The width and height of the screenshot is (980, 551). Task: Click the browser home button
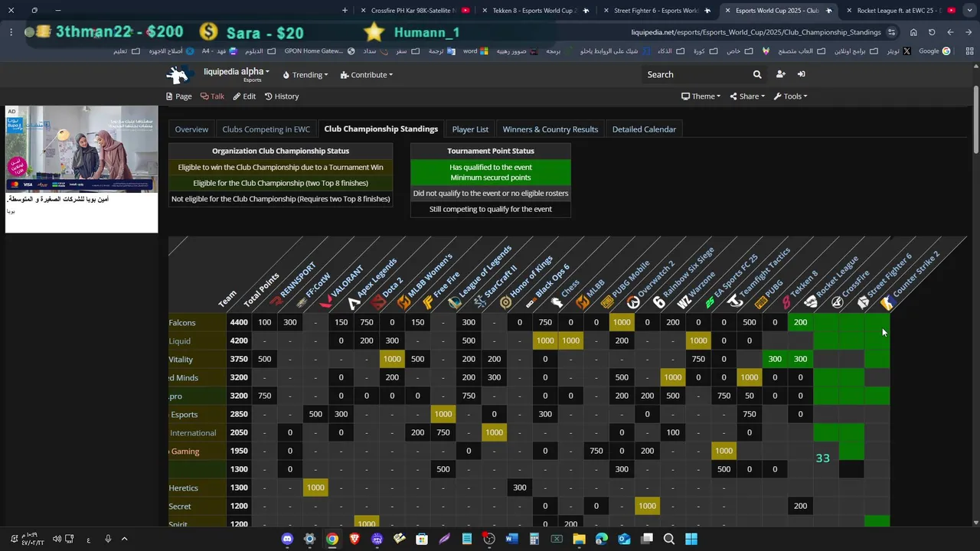coord(913,32)
